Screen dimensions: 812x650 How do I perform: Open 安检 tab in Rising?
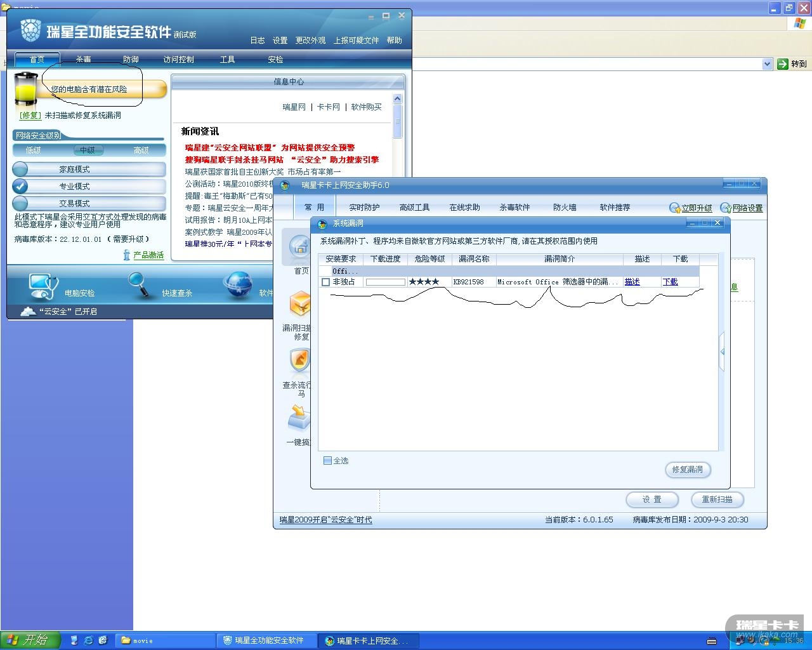coord(275,60)
